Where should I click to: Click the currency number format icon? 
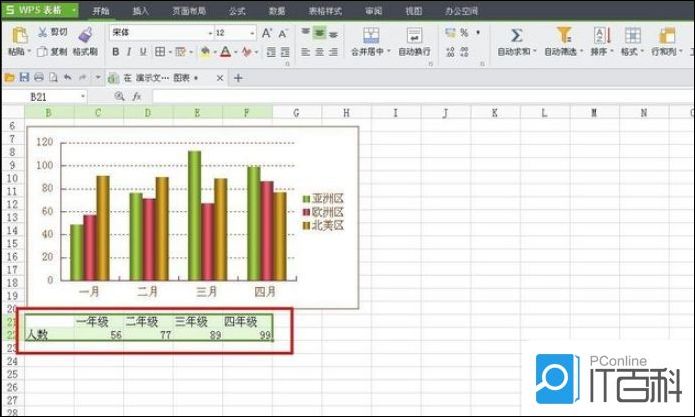point(450,32)
